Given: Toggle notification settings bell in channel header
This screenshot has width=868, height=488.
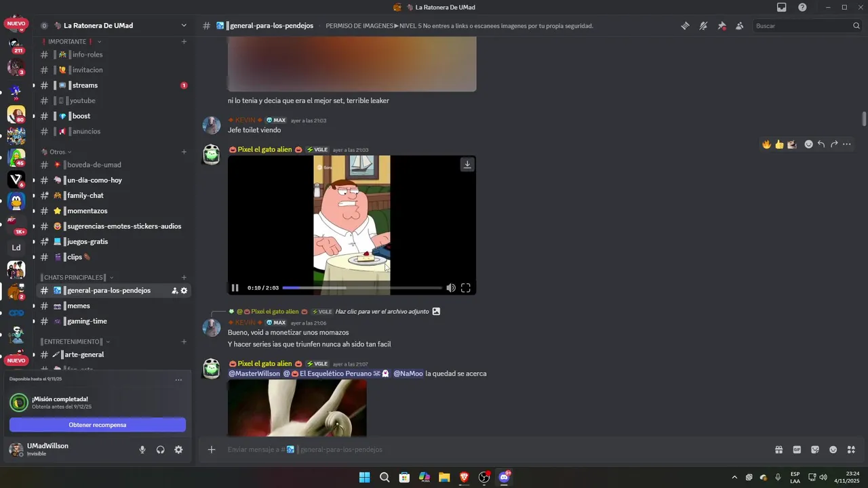Looking at the screenshot, I should [703, 26].
